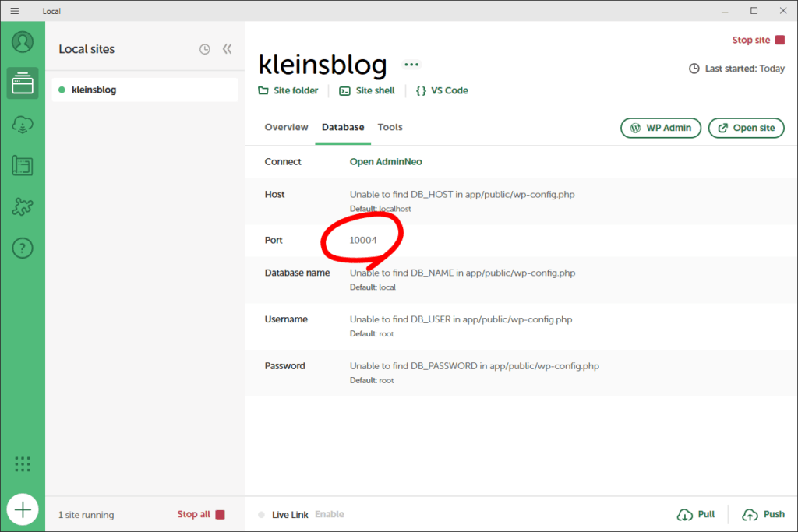The height and width of the screenshot is (532, 798).
Task: Enable the Live Link
Action: 330,515
